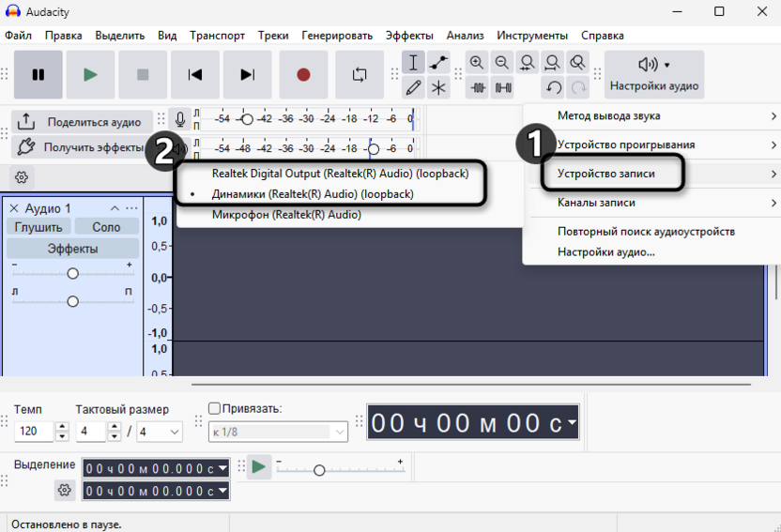Trim audio outside selection icon
Viewport: 781px width, 532px height.
pyautogui.click(x=478, y=88)
